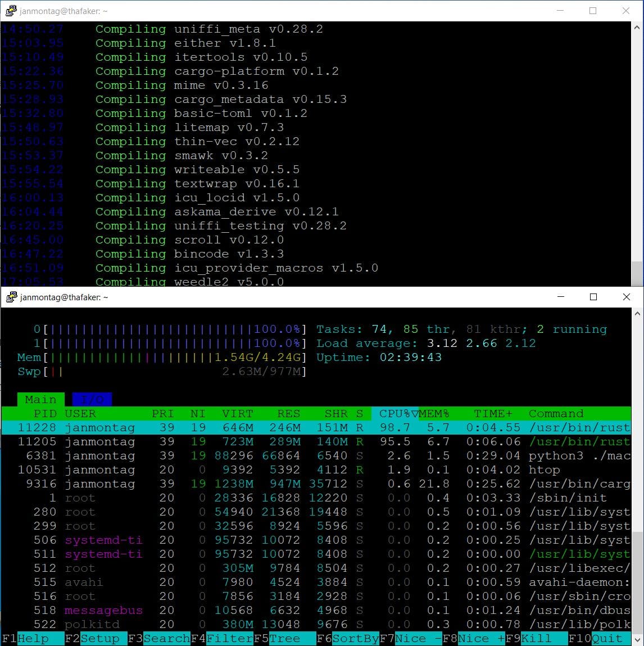Viewport: 644px width, 646px height.
Task: Sort processes by the PID column
Action: click(x=46, y=413)
